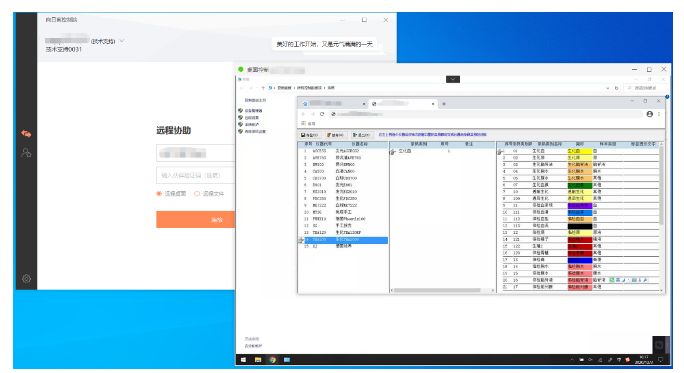Show hidden tray icons chevron on remote taskbar
This screenshot has width=684, height=373.
[x=572, y=360]
